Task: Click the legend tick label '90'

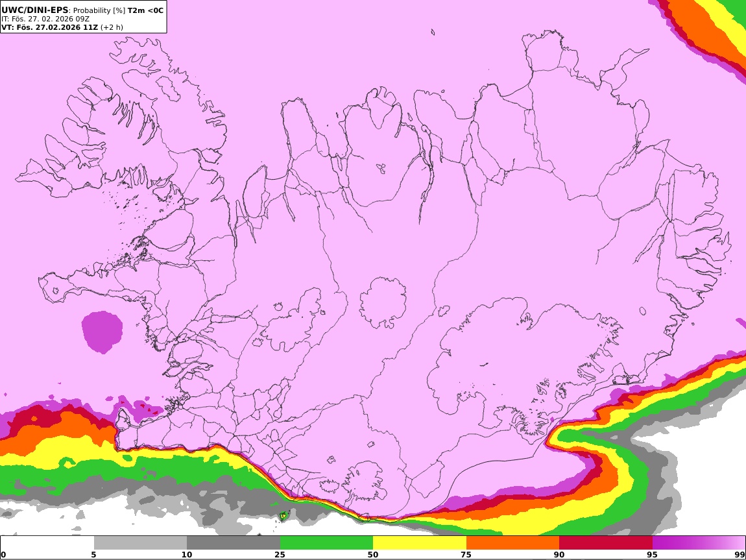Action: (559, 554)
